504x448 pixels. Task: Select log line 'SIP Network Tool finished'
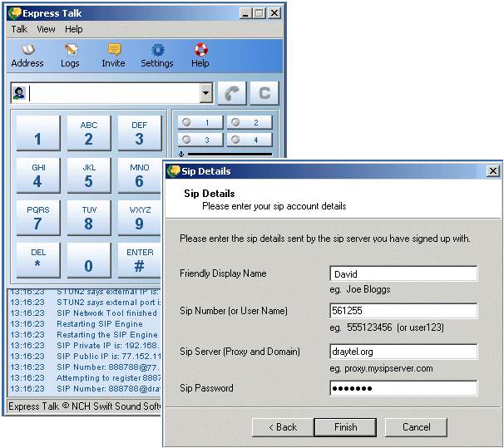(106, 313)
